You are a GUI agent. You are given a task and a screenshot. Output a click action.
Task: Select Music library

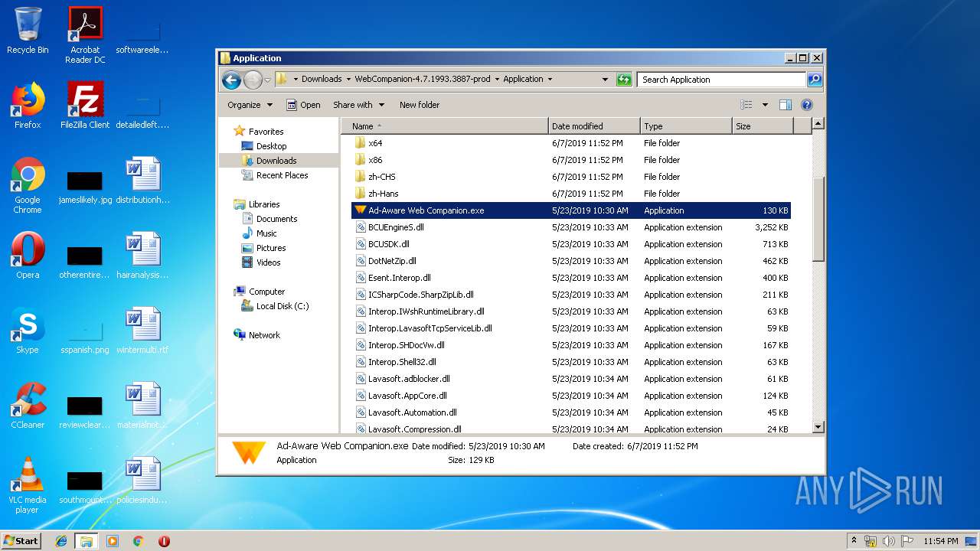(x=266, y=233)
